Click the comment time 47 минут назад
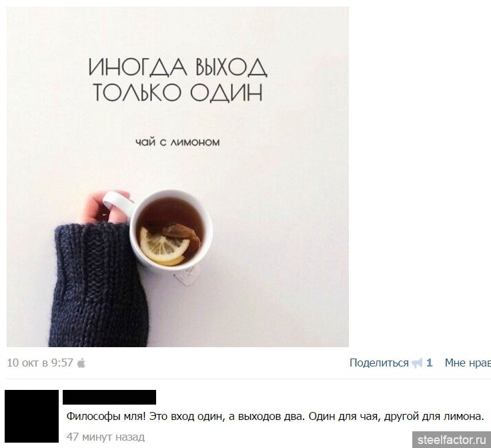Screen dimensions: 491x448 click(x=105, y=437)
